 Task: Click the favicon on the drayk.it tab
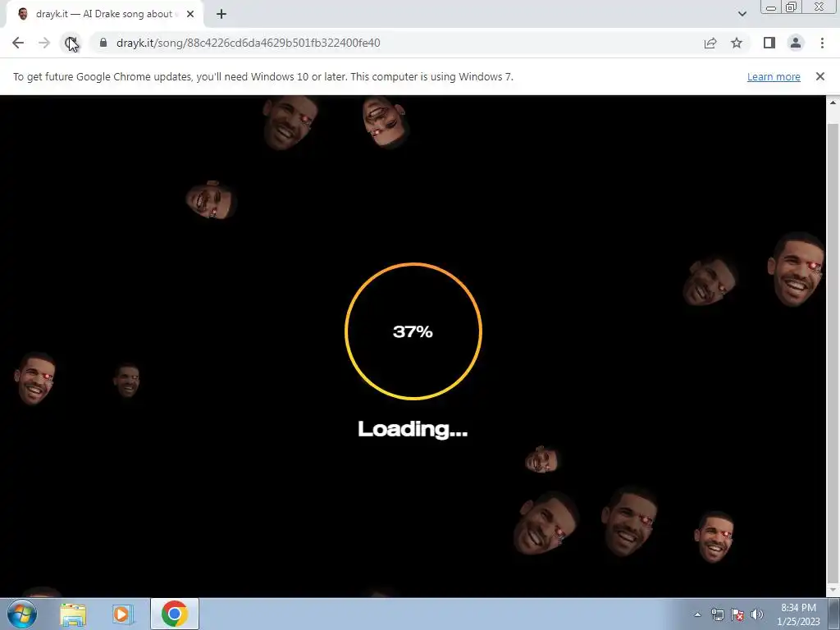(23, 14)
